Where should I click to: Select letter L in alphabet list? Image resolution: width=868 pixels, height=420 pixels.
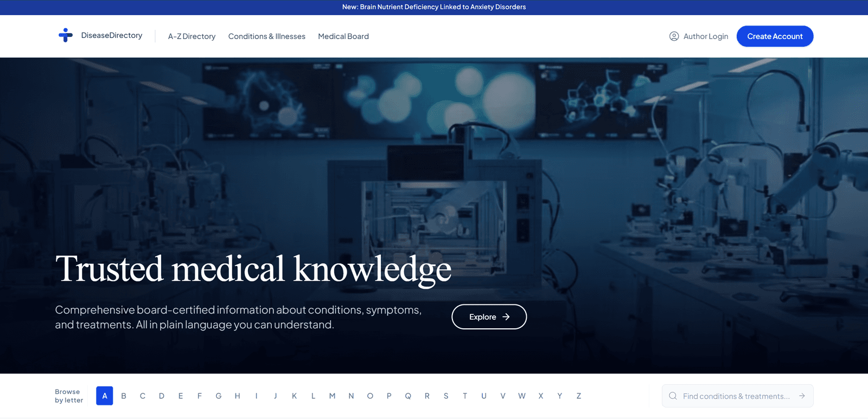tap(314, 396)
